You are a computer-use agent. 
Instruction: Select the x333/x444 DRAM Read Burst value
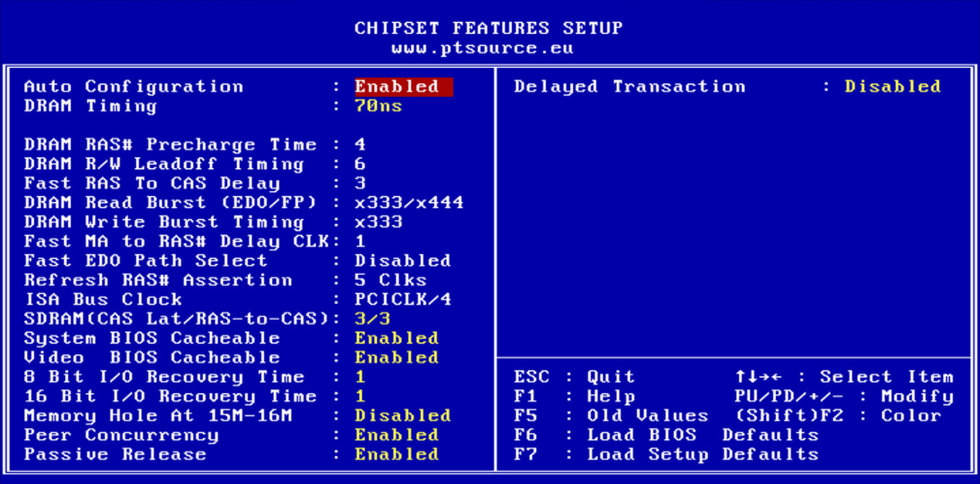409,203
